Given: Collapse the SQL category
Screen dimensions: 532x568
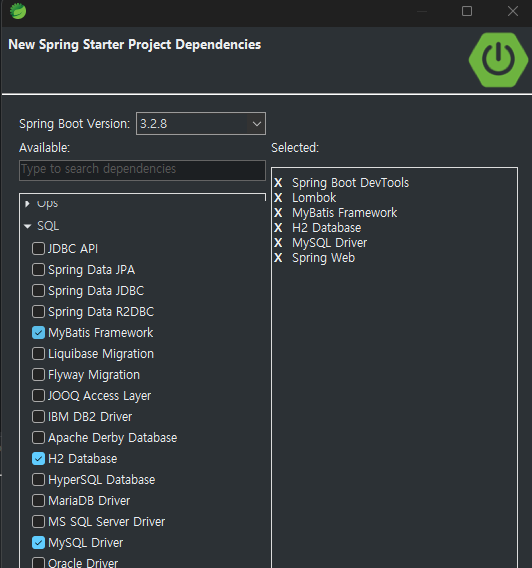Looking at the screenshot, I should tap(28, 226).
